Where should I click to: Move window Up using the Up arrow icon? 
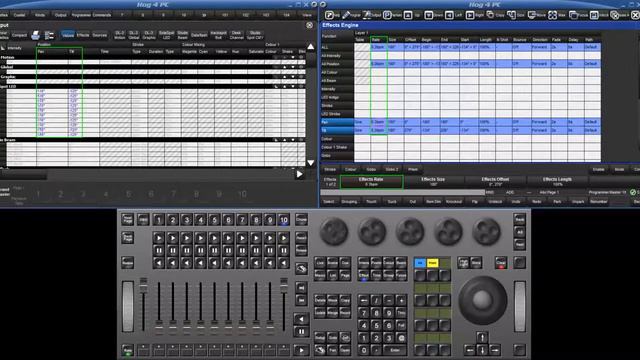(408, 15)
